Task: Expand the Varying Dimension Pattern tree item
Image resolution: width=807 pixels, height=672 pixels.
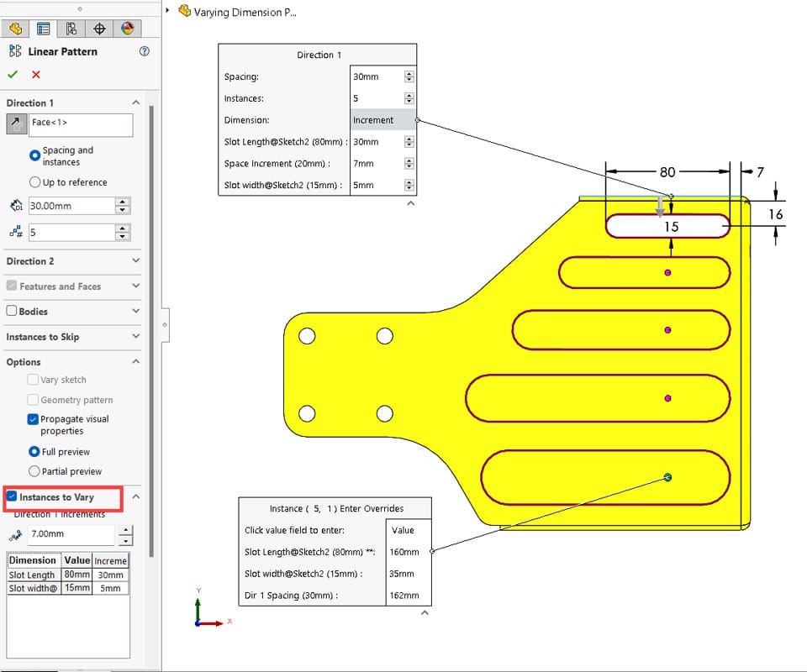Action: tap(168, 10)
